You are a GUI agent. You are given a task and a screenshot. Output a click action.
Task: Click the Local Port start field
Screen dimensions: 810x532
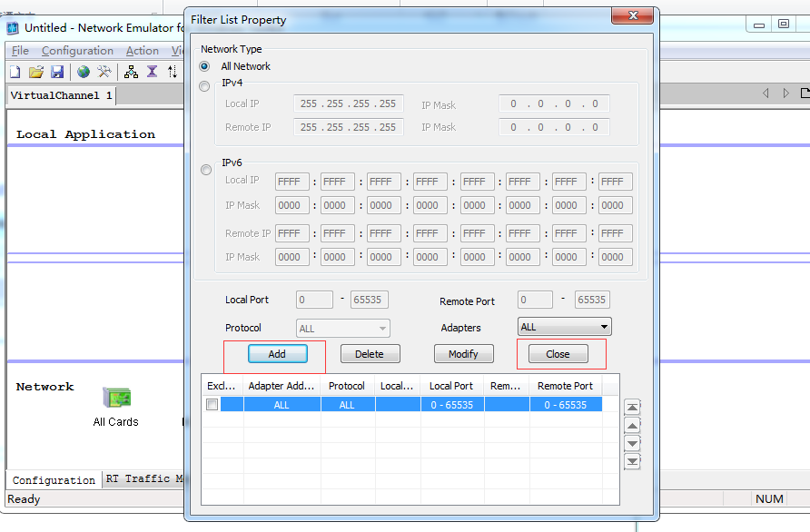tap(314, 300)
